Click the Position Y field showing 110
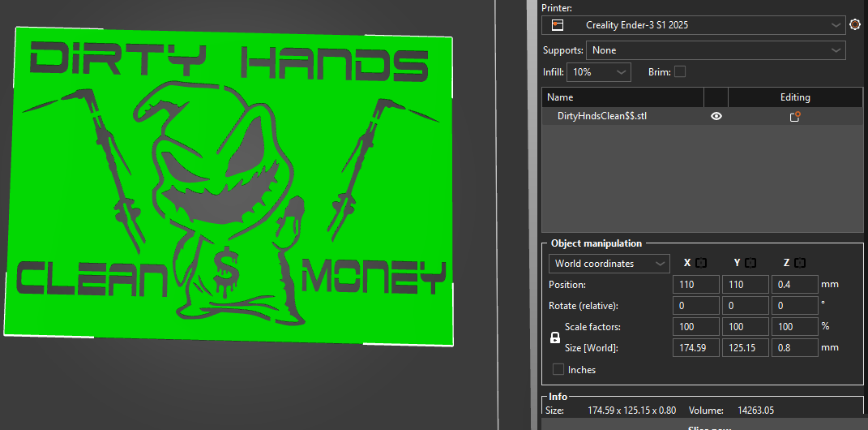 click(745, 284)
